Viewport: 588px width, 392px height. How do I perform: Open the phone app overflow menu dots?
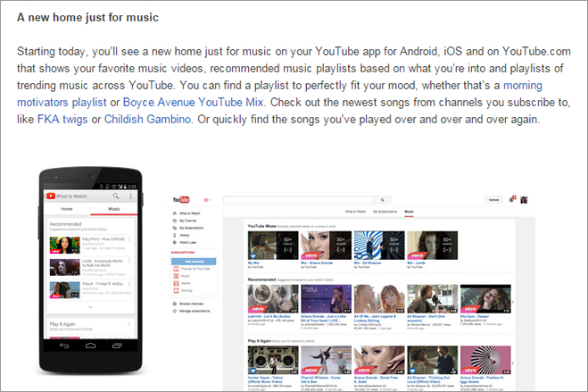coord(130,196)
